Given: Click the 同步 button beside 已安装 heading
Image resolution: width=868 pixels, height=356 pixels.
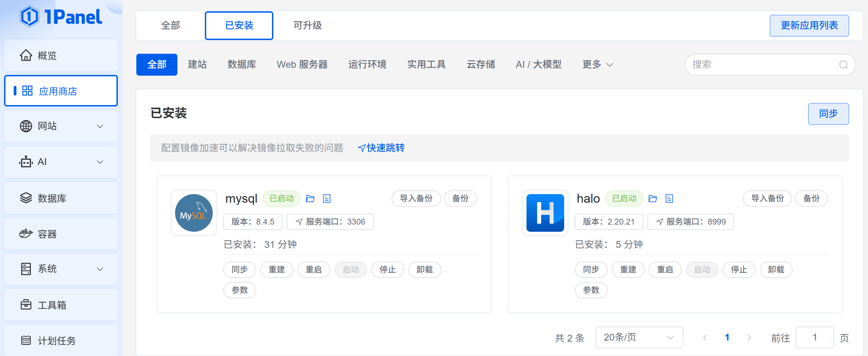Looking at the screenshot, I should pos(828,114).
